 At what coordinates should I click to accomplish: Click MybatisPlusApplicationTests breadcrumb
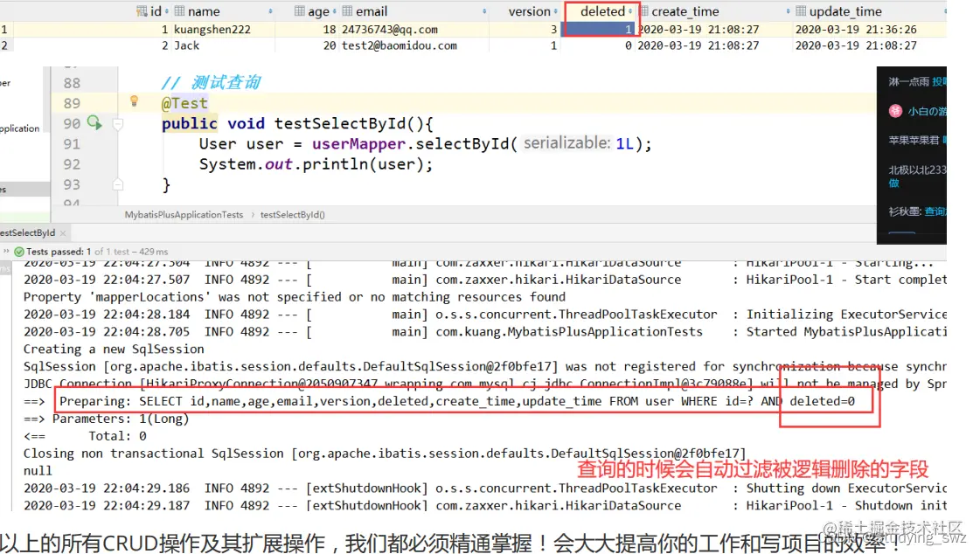coord(184,215)
